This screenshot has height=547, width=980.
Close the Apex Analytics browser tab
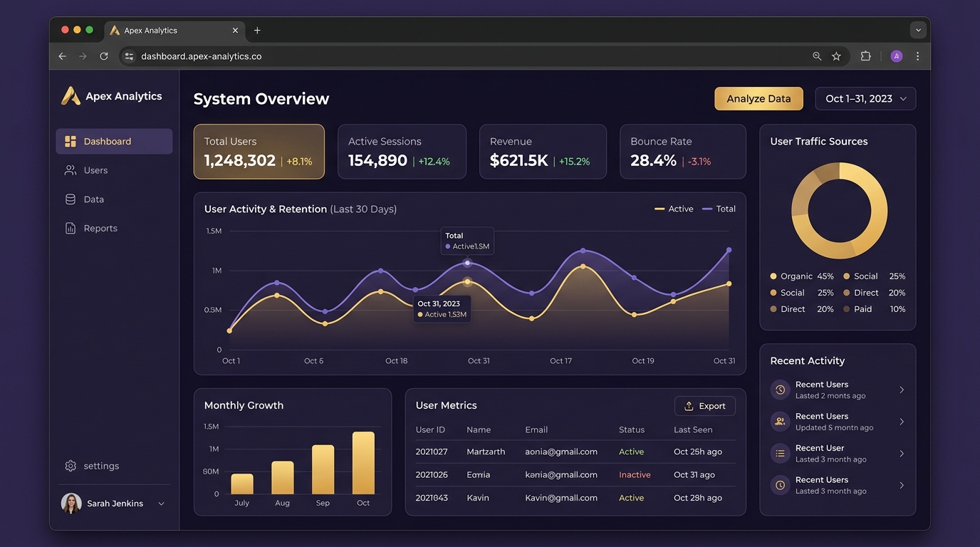tap(235, 31)
